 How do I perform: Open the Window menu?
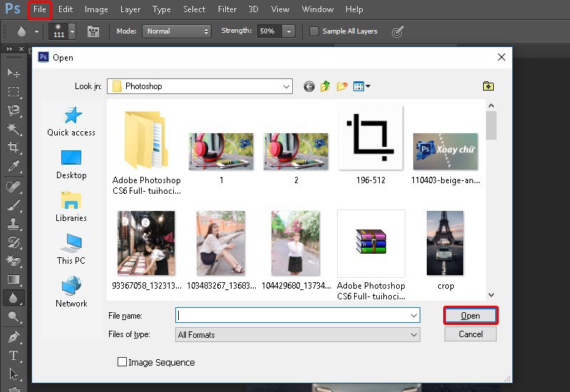(317, 9)
